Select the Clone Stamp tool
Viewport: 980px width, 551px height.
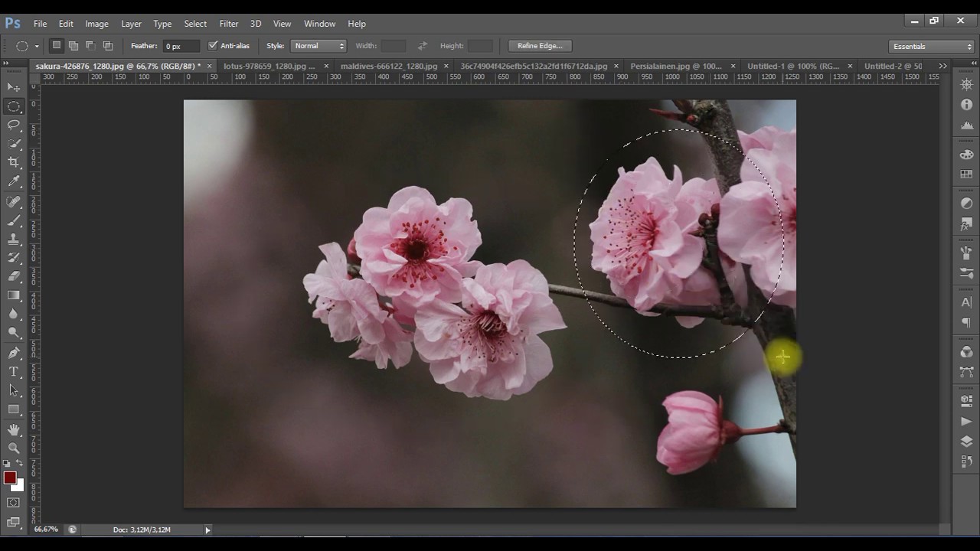(14, 239)
